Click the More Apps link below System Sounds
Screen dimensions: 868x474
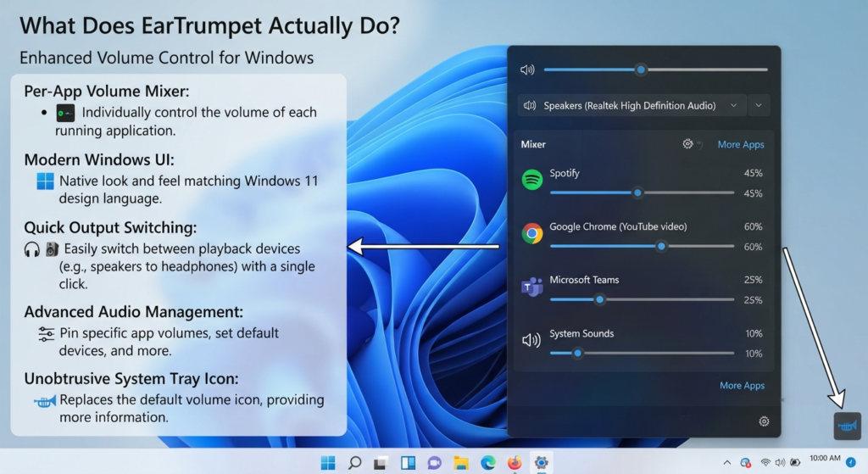click(742, 386)
